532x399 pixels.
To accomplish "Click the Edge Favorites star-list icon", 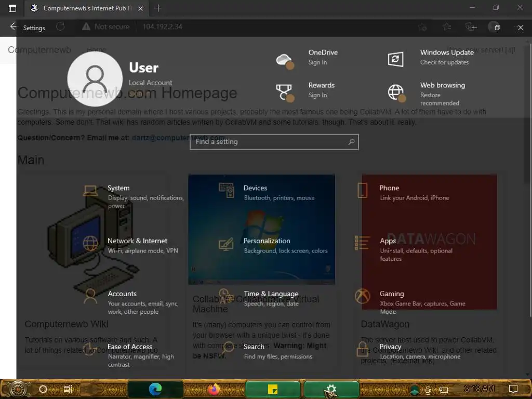I will tap(447, 26).
